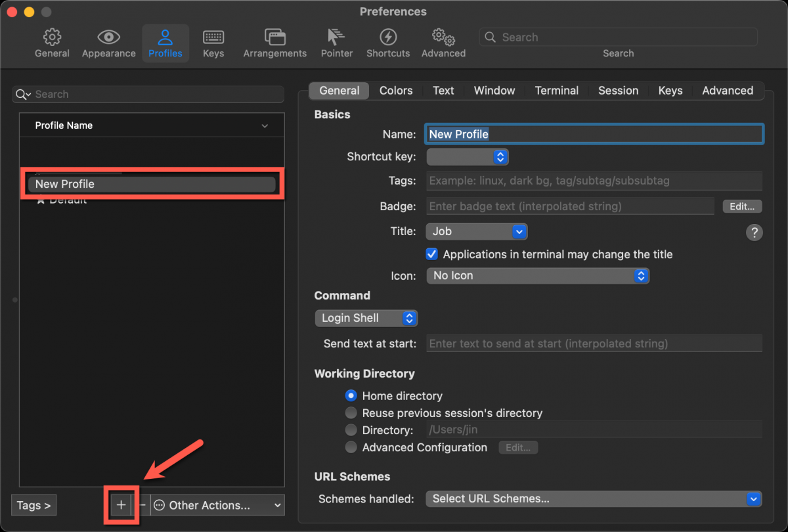Open the Shortcuts preferences pane
This screenshot has width=788, height=532.
(388, 43)
